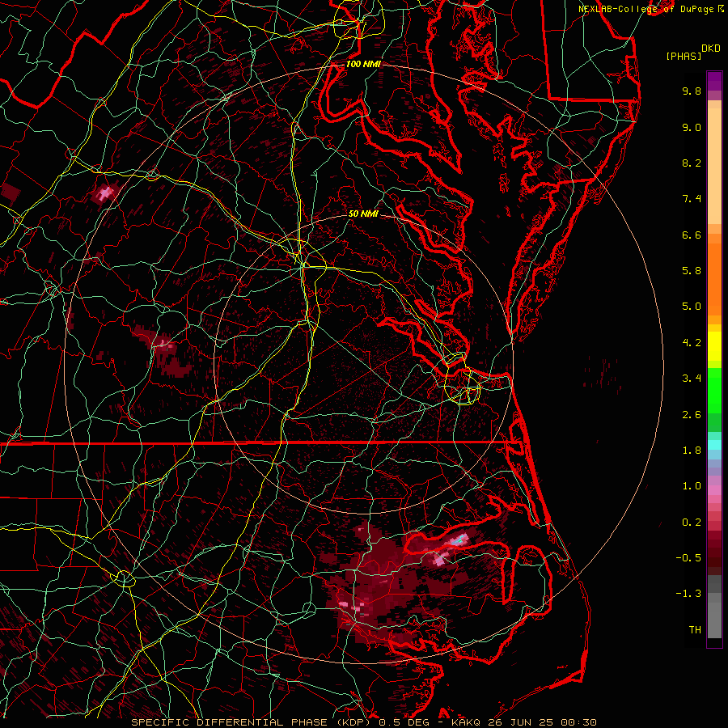Click the 0.2 color scale value

pos(692,523)
